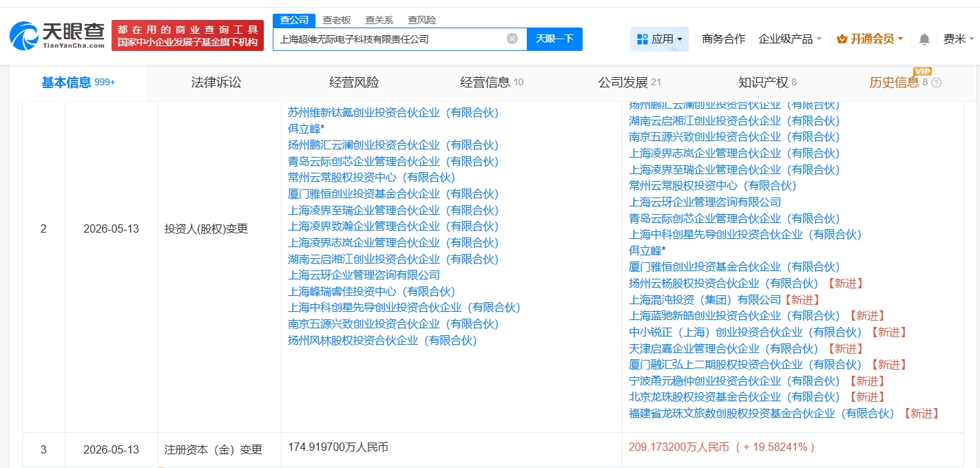Open the 基本信息 tab

(78, 83)
